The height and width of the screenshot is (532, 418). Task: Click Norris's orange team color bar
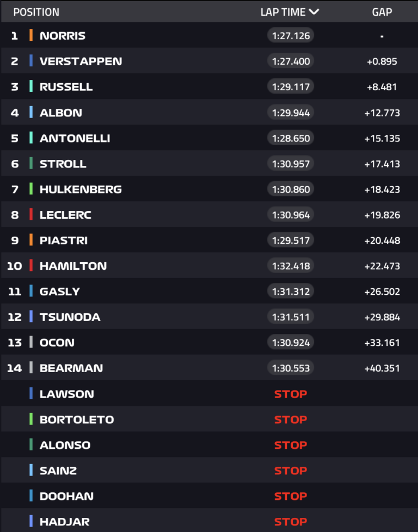pyautogui.click(x=31, y=36)
